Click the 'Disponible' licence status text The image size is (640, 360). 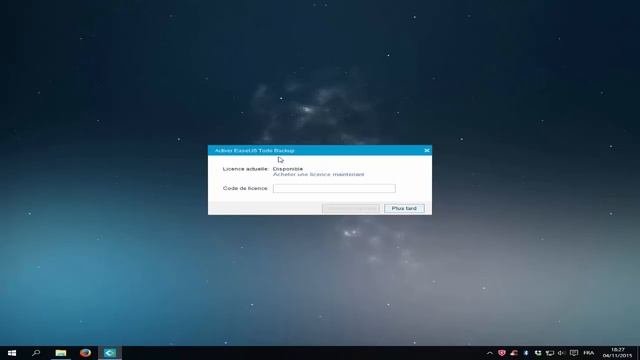click(x=288, y=169)
